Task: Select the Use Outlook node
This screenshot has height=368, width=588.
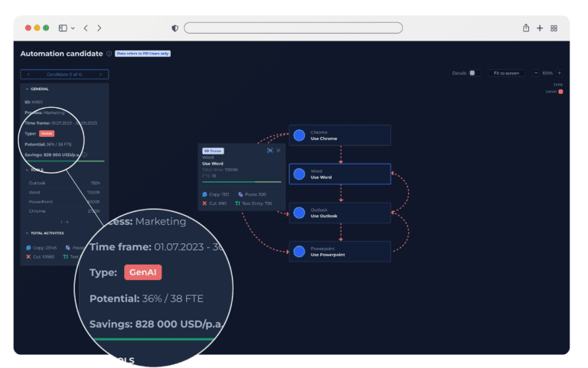Action: pyautogui.click(x=340, y=213)
